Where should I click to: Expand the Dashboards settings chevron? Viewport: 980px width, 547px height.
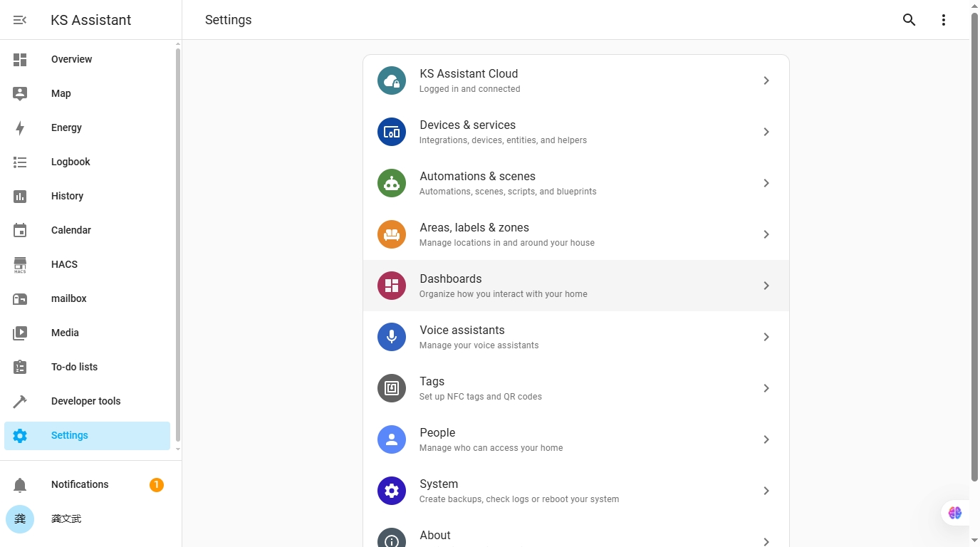point(766,286)
